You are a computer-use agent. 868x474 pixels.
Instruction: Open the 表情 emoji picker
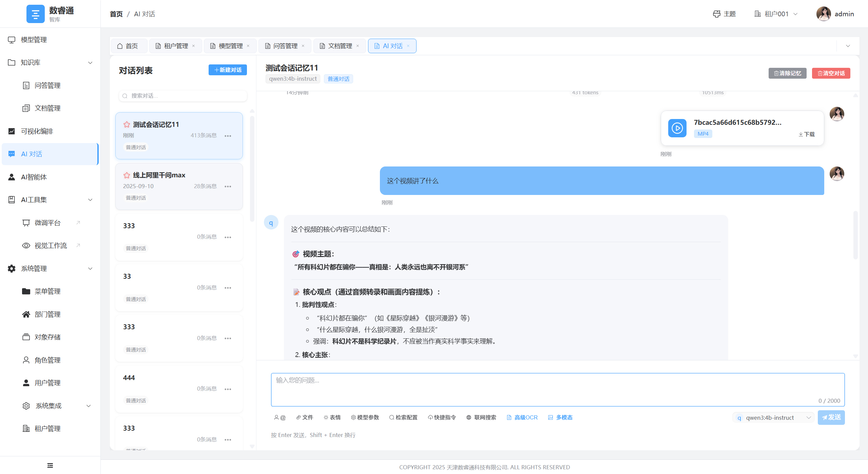pos(332,417)
